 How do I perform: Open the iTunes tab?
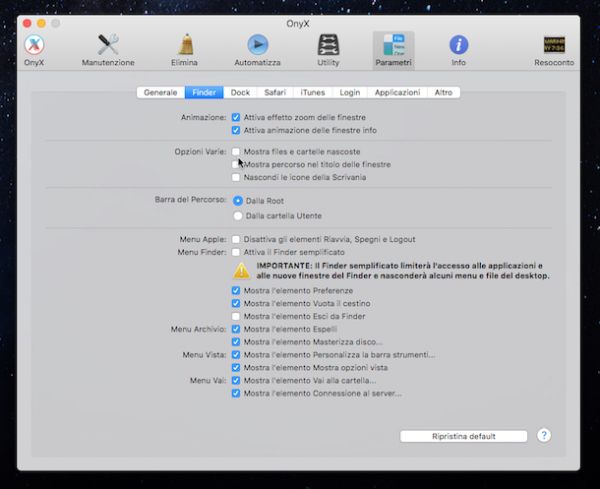(312, 92)
